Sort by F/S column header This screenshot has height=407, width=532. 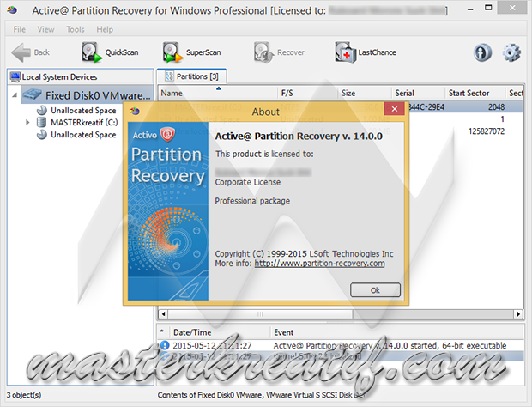tap(308, 93)
